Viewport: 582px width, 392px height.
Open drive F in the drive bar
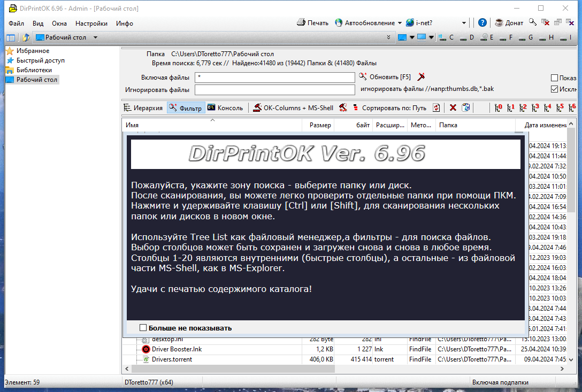click(506, 37)
